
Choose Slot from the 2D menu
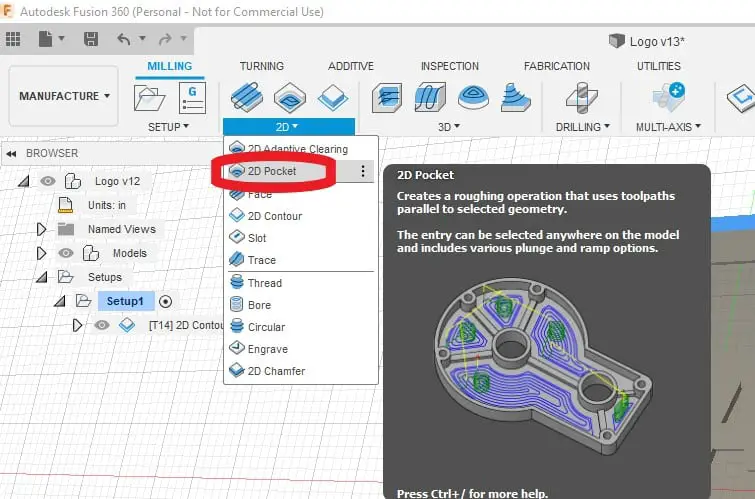pos(299,238)
